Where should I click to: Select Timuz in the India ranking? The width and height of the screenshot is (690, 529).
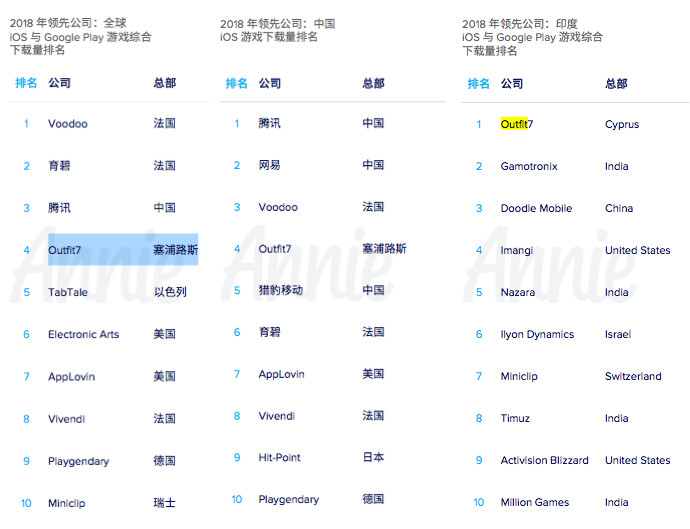coord(515,418)
